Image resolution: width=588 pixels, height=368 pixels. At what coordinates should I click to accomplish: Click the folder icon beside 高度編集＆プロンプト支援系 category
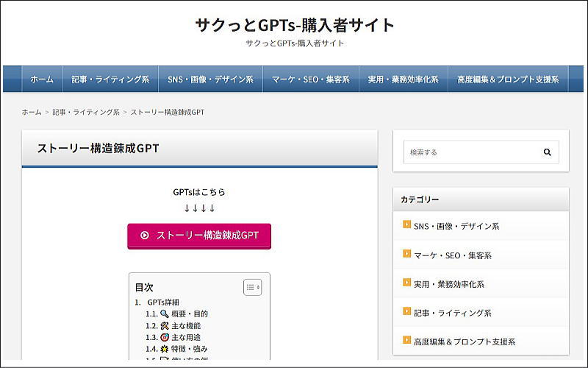tap(406, 341)
